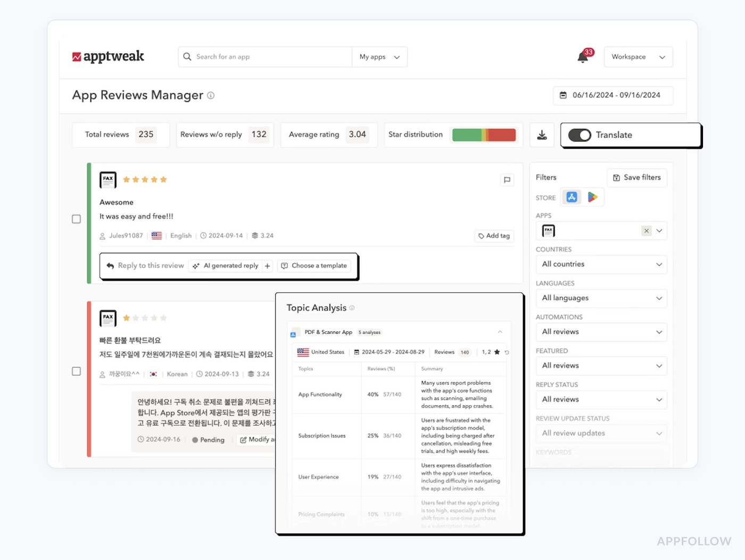Select the checkbox beside the Korean review
The image size is (745, 560).
tap(76, 372)
